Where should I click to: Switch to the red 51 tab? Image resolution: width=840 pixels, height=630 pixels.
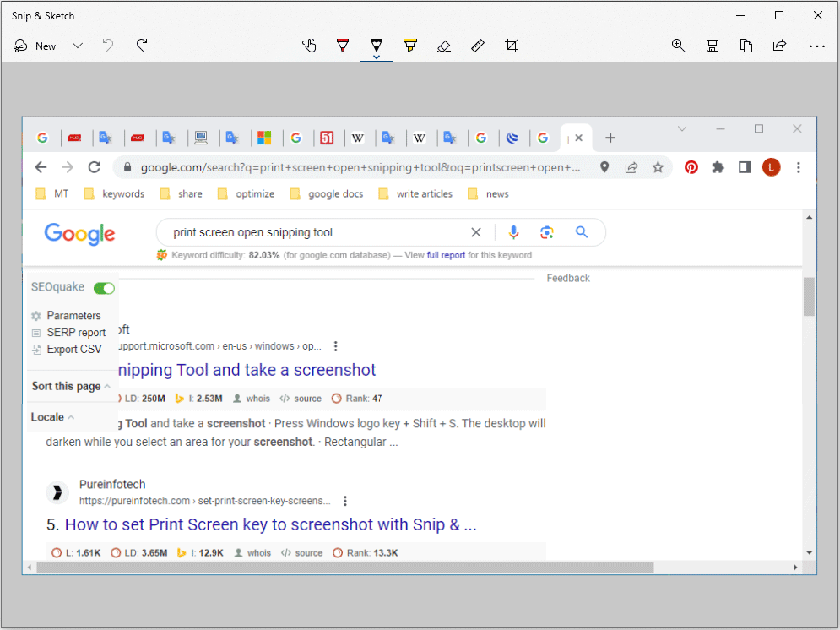327,138
